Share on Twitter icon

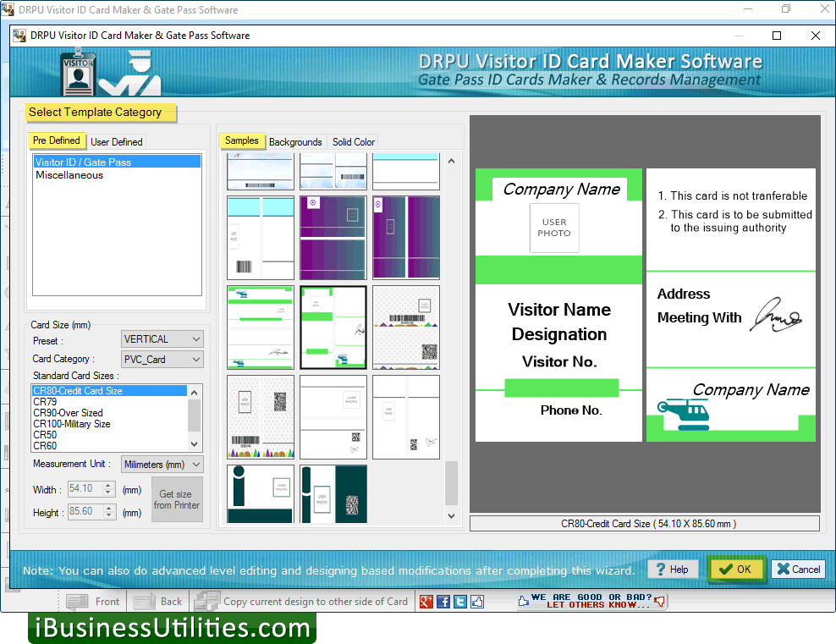click(x=460, y=602)
